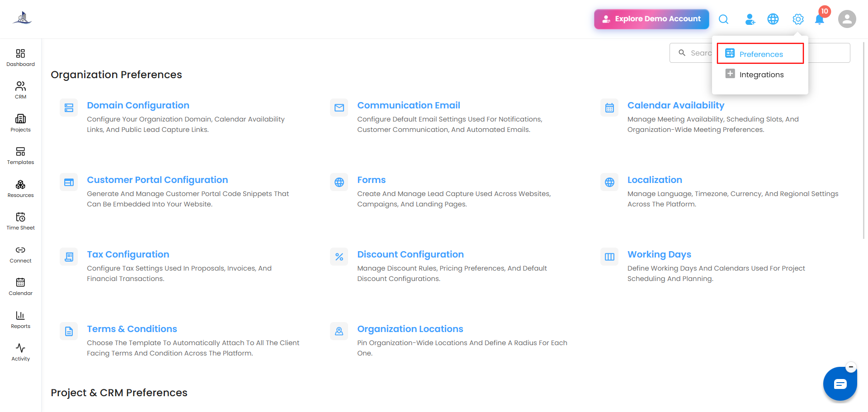Screen dimensions: 868x412
Task: Open the globe language icon in header
Action: [773, 19]
